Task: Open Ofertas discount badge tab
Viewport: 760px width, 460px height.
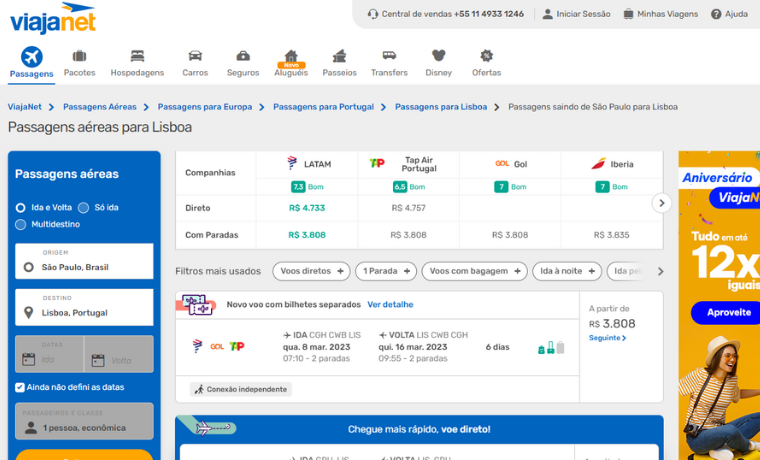Action: click(487, 63)
